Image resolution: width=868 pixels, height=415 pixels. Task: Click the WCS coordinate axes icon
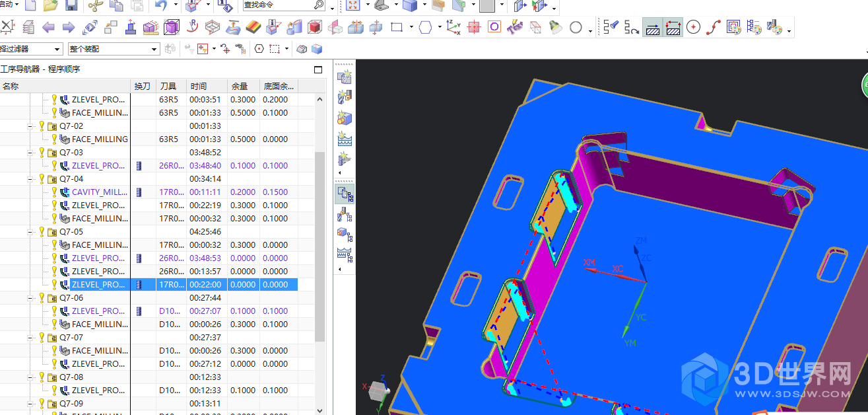click(x=453, y=27)
